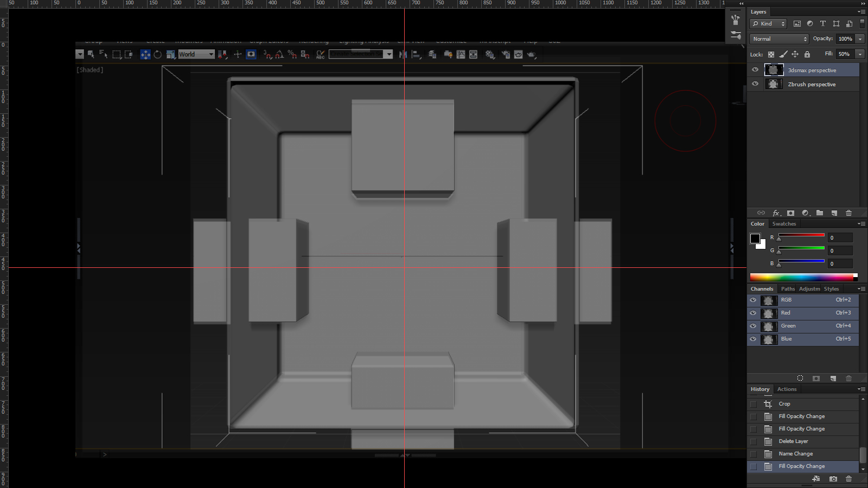
Task: Open the layer styles fx menu
Action: [x=776, y=213]
